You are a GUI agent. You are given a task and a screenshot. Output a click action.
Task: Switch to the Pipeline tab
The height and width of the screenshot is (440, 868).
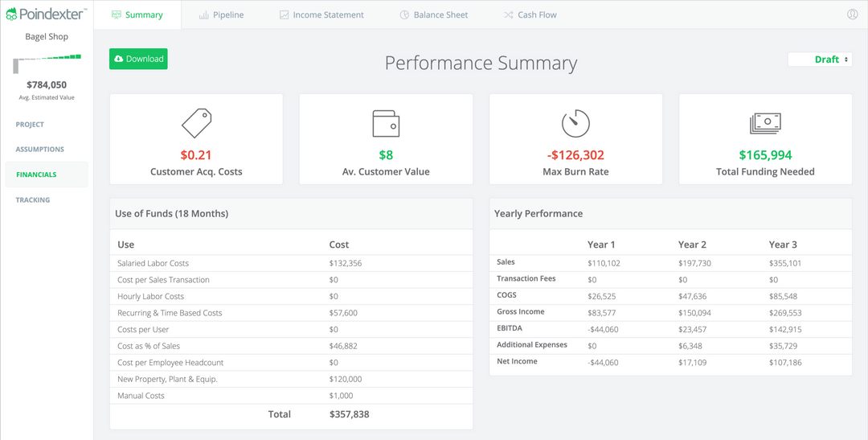222,14
